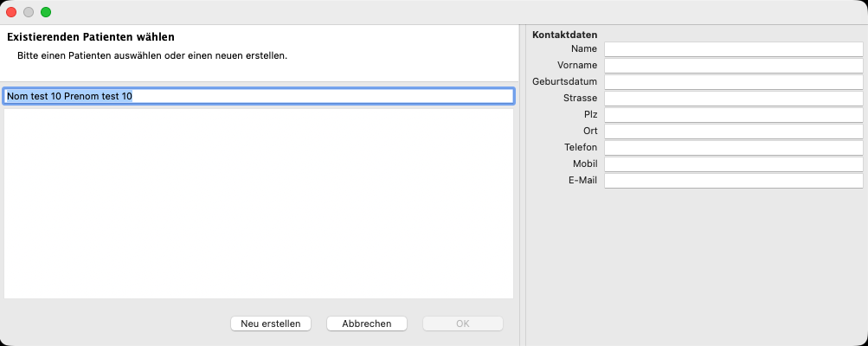Click the Telefon input box

point(733,148)
